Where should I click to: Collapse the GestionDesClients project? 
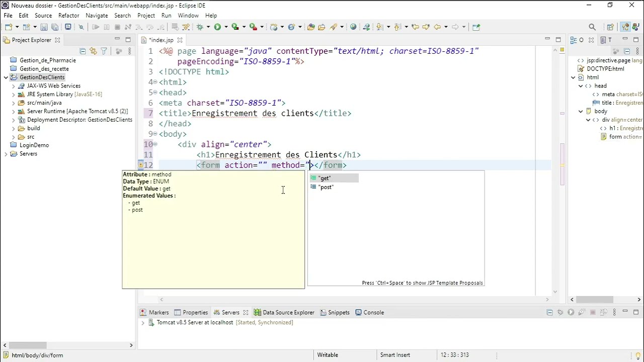click(6, 77)
